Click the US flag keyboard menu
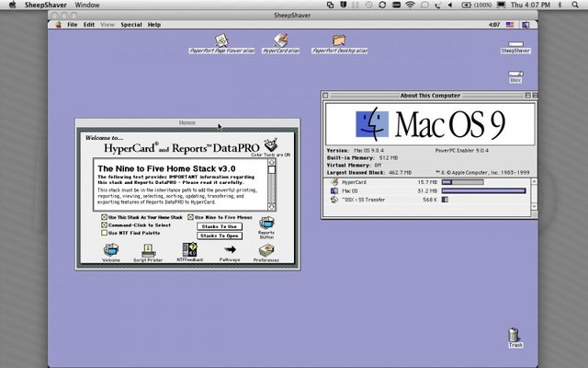This screenshot has height=368, width=588. click(510, 25)
